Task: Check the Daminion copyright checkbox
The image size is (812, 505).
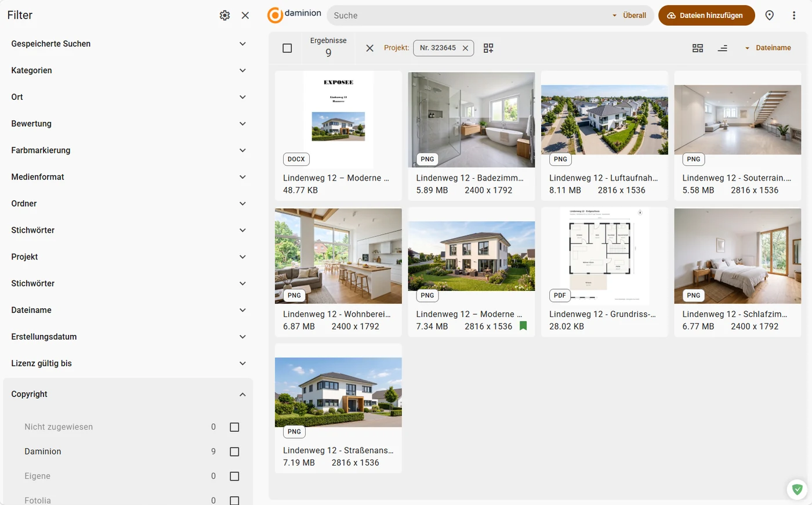Action: tap(234, 452)
